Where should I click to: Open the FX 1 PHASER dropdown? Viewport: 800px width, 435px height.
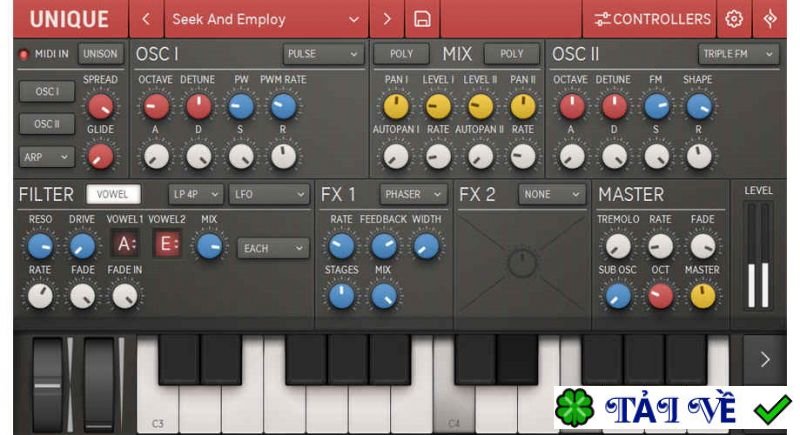(x=413, y=194)
